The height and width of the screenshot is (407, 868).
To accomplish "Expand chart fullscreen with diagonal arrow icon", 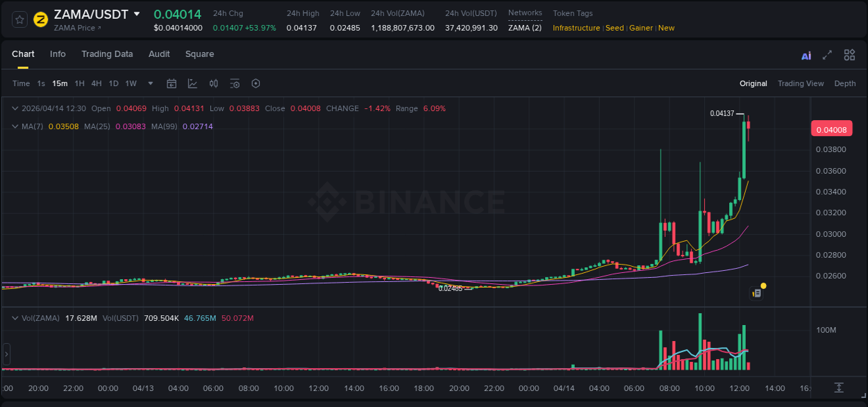I will [x=827, y=54].
